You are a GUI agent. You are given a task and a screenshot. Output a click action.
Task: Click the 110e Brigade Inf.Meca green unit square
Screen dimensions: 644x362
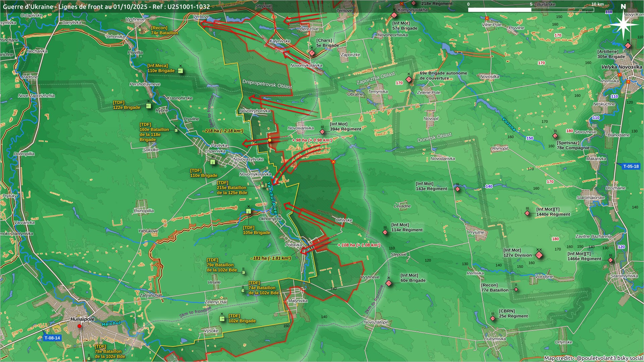(180, 71)
